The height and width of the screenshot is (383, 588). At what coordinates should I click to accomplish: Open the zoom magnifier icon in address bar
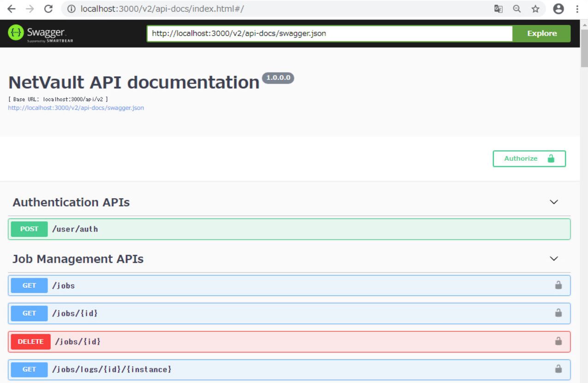tap(517, 9)
